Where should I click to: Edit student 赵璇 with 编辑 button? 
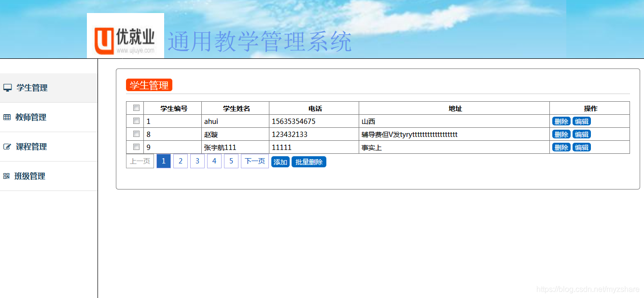[582, 135]
